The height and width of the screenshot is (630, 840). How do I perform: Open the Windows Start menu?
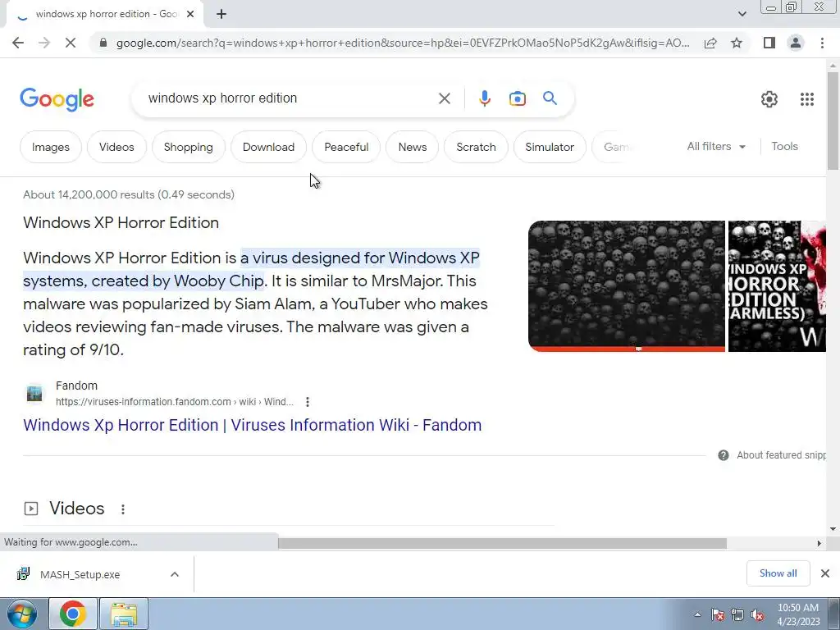22,614
